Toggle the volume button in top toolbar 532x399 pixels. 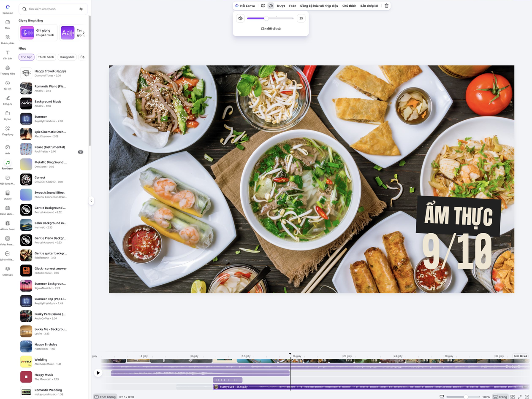pos(271,6)
